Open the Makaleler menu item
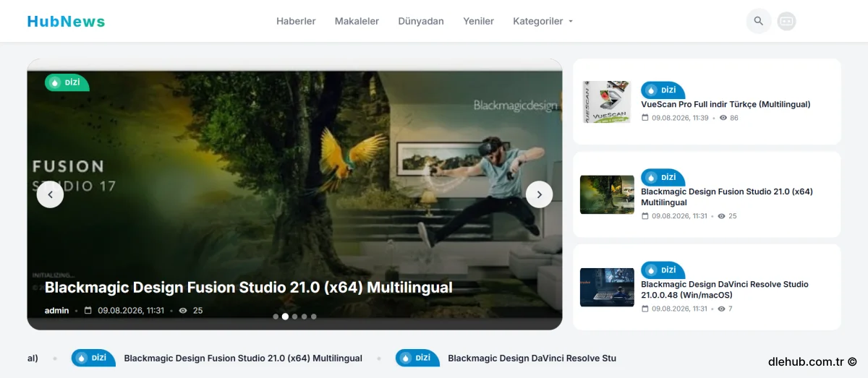868x378 pixels. click(x=357, y=21)
